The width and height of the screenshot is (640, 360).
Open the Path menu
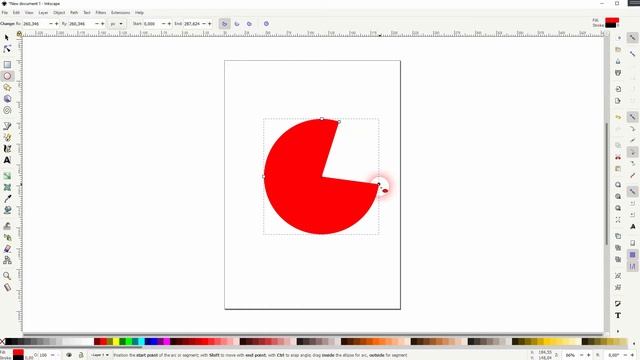click(x=74, y=13)
